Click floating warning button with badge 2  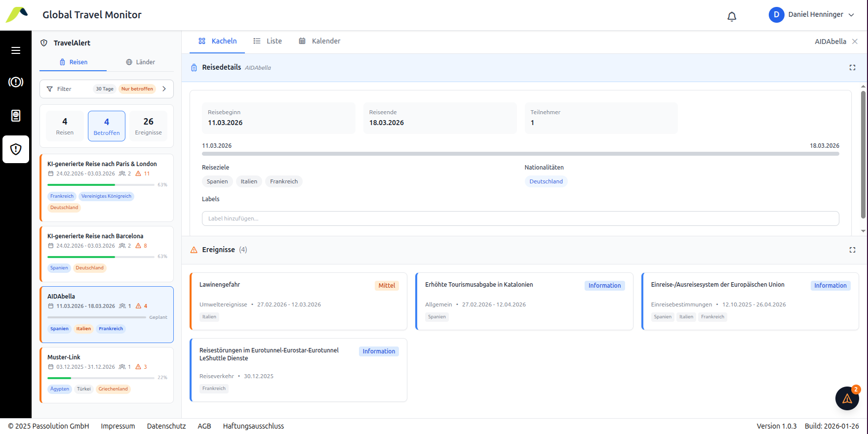(x=847, y=398)
